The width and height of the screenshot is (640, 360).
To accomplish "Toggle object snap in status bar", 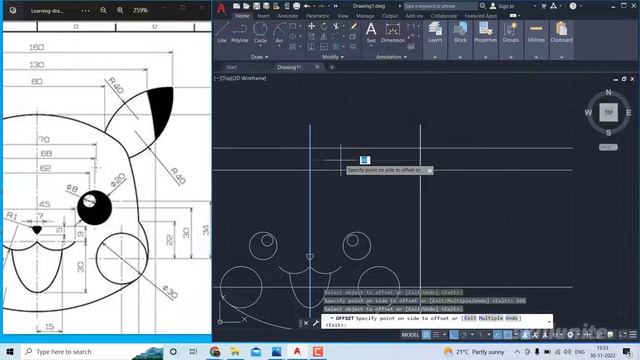I will click(x=507, y=335).
